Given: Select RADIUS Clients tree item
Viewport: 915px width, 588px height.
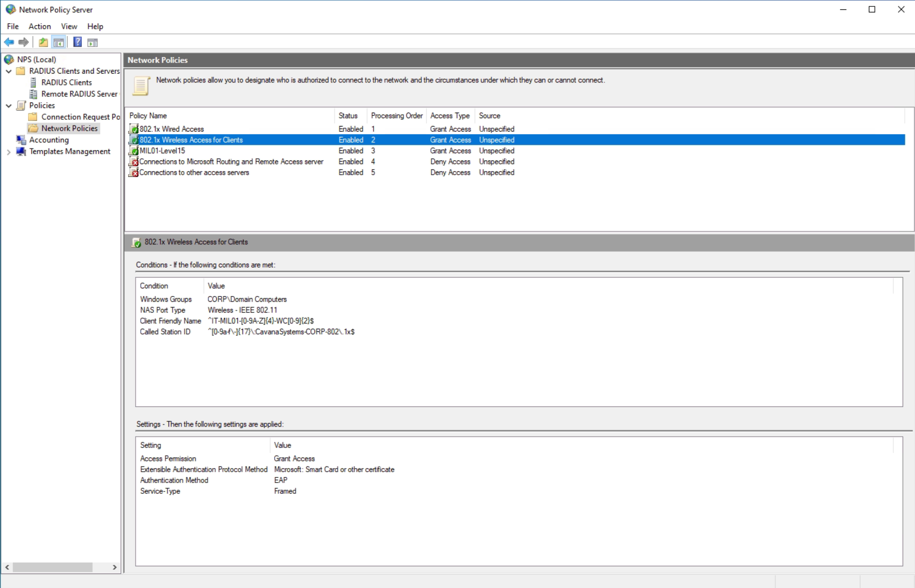Looking at the screenshot, I should pyautogui.click(x=66, y=83).
